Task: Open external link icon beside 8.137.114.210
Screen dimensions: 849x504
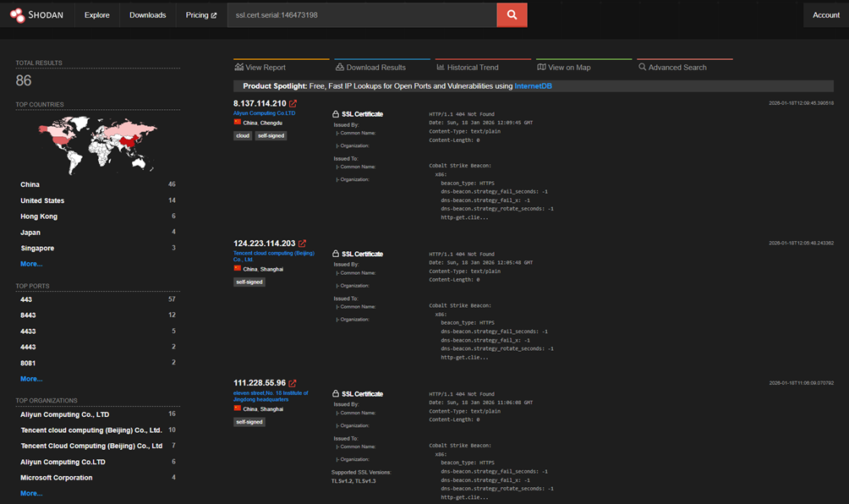Action: 293,103
